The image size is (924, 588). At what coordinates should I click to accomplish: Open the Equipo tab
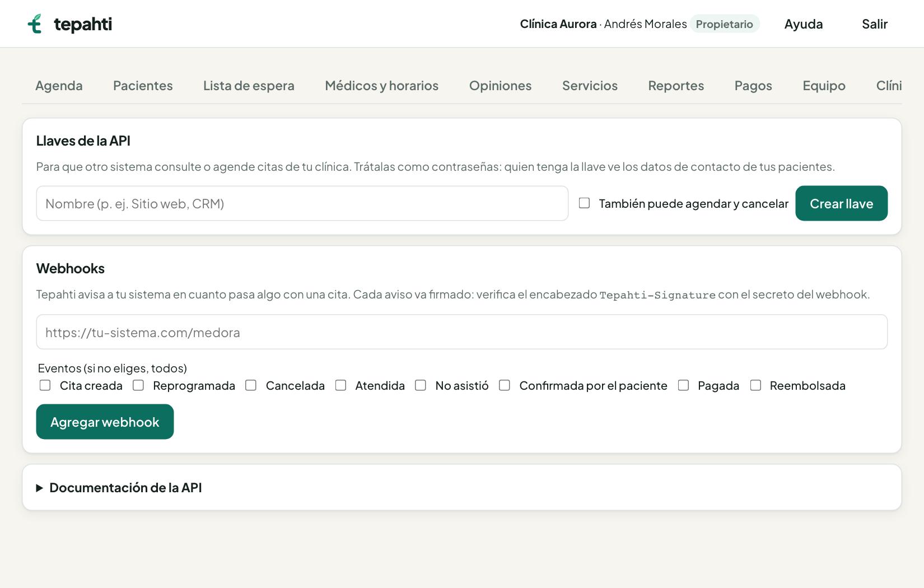click(824, 86)
